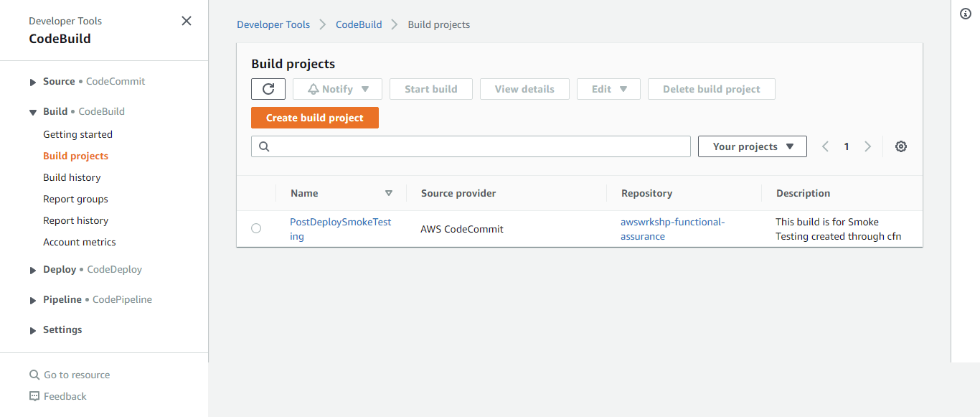
Task: Navigate to Developer Tools breadcrumb
Action: [273, 24]
